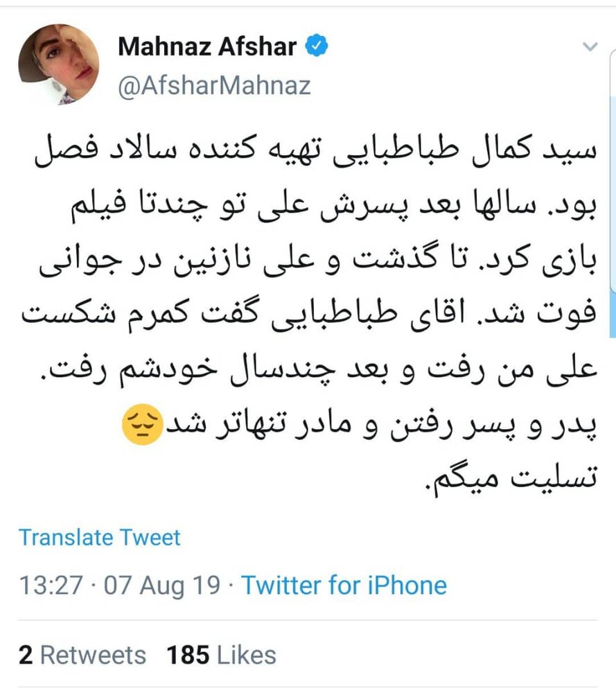The height and width of the screenshot is (693, 616).
Task: Open the @AfsharMahnaz handle link
Action: pyautogui.click(x=214, y=85)
